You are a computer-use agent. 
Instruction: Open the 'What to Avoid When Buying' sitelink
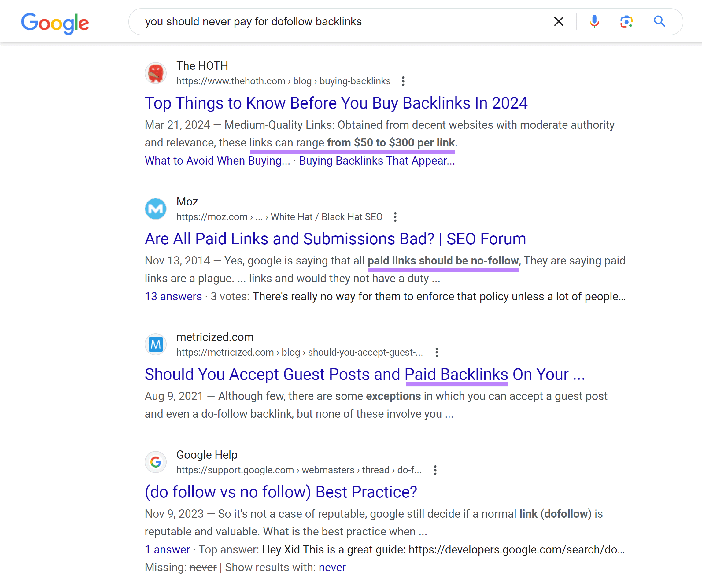[x=217, y=161]
